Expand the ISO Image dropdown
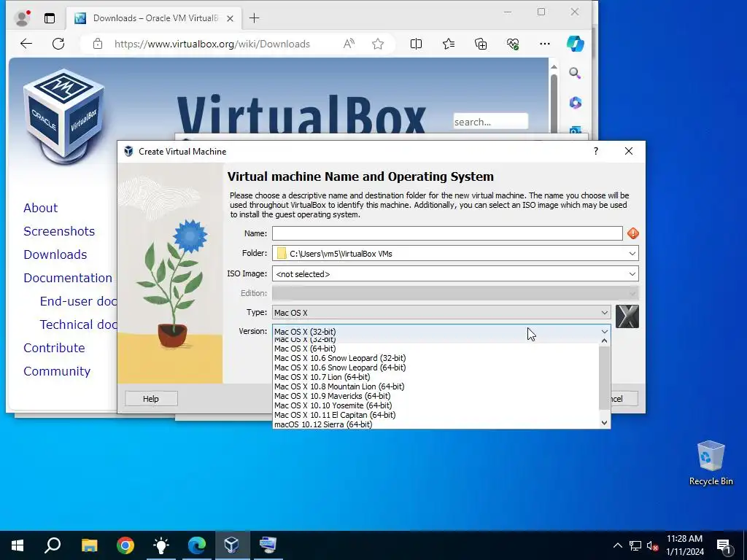The width and height of the screenshot is (747, 560). tap(632, 274)
